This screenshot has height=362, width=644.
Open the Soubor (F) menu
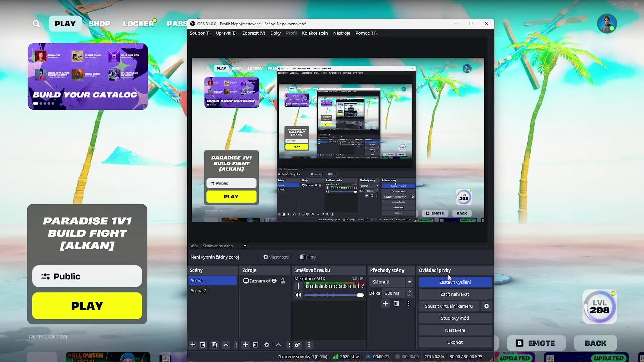point(200,33)
